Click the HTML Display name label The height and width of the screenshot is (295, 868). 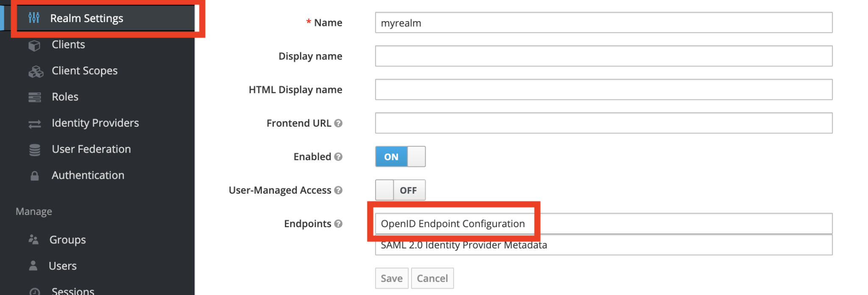pos(295,90)
